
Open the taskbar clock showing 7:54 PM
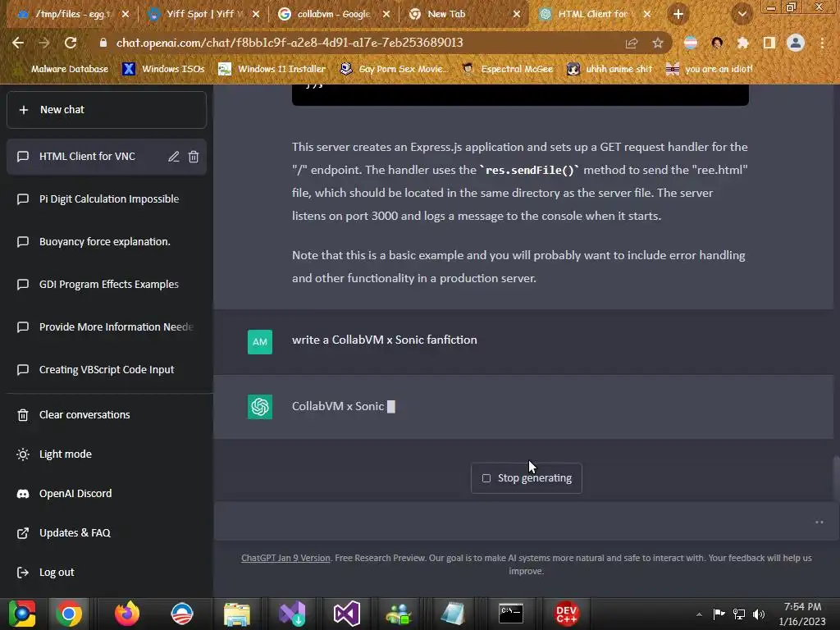802,614
